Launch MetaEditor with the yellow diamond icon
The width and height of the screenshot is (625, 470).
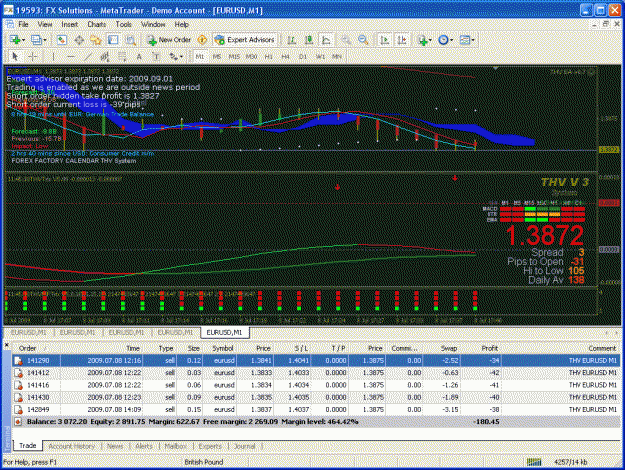tap(202, 40)
